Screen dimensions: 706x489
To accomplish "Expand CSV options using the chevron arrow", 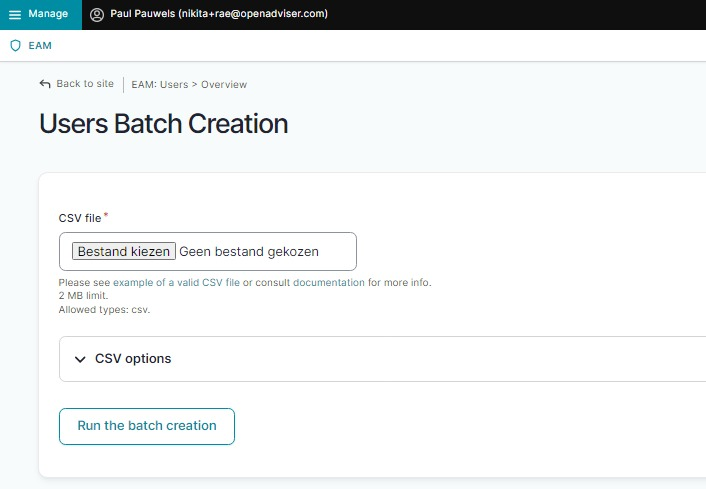I will coord(80,359).
